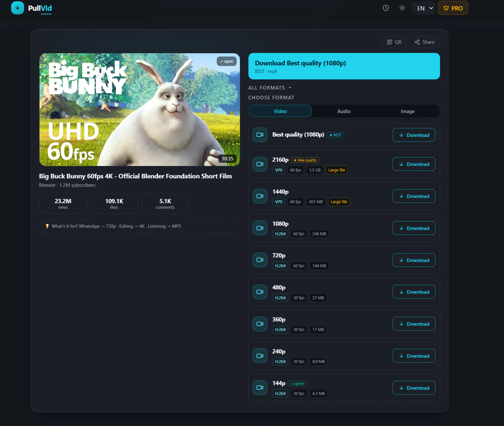Click the camera icon for 240p row
The width and height of the screenshot is (504, 426).
260,356
